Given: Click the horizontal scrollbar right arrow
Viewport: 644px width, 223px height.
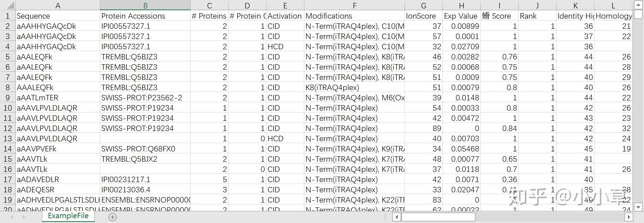Looking at the screenshot, I should (628, 217).
